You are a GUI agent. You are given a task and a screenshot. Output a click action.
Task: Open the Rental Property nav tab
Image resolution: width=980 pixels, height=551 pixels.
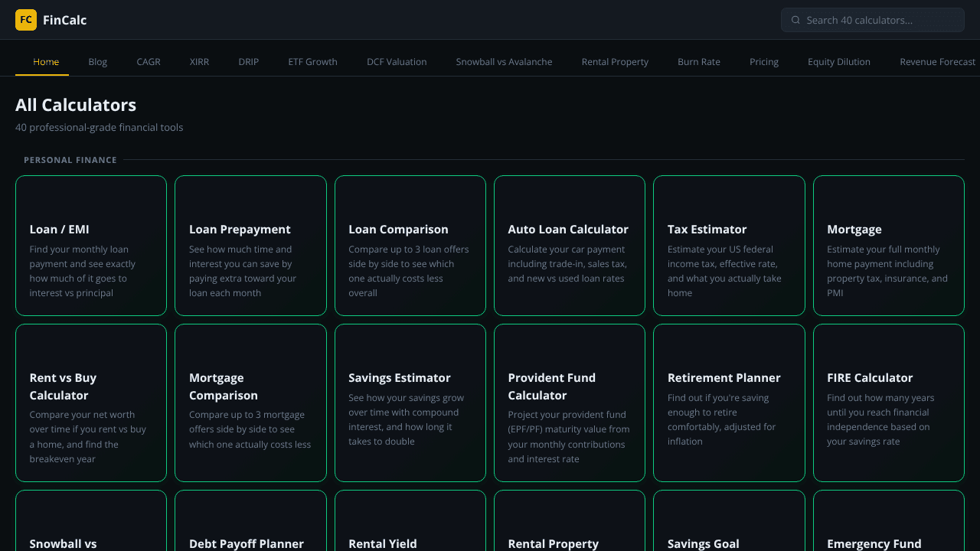click(615, 61)
